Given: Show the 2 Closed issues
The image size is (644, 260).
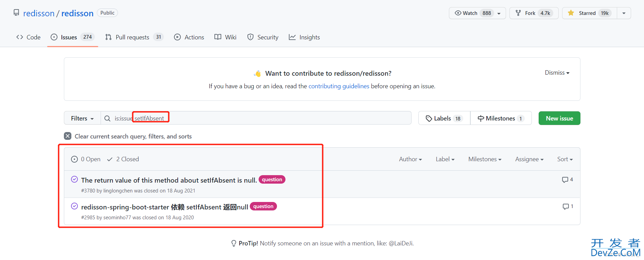Looking at the screenshot, I should click(123, 159).
